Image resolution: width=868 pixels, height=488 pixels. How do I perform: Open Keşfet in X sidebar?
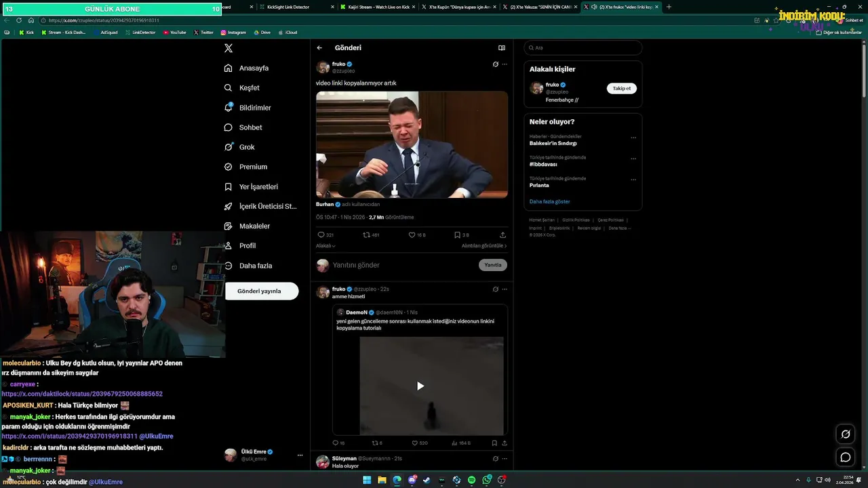tap(242, 88)
